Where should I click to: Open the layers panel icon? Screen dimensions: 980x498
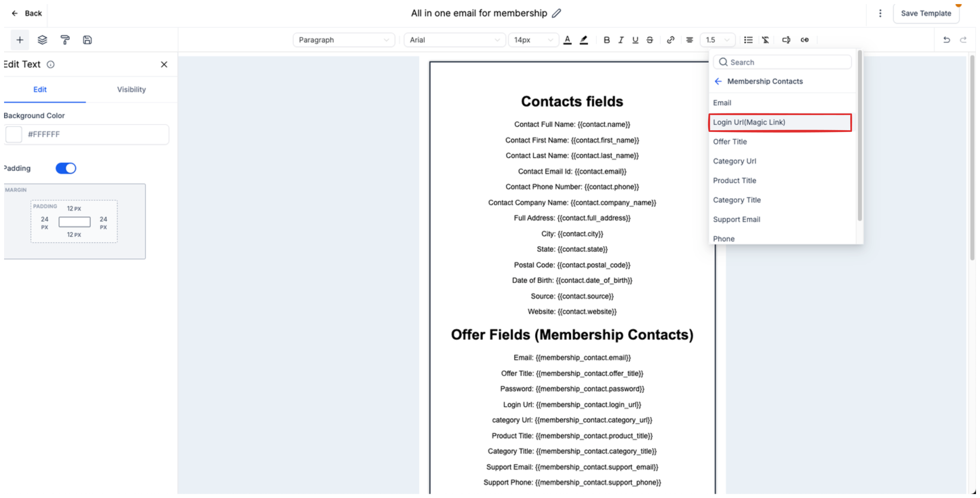pyautogui.click(x=42, y=40)
